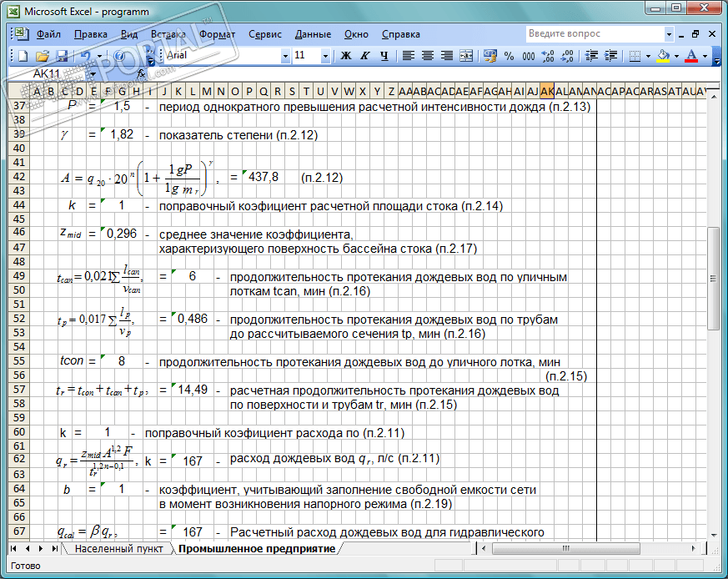Go to the next sheet tab arrow
This screenshot has width=728, height=579.
click(x=41, y=549)
